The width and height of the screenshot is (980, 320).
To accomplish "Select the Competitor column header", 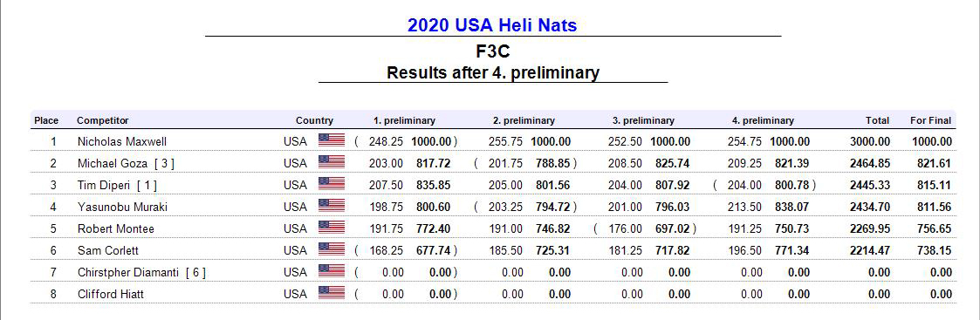I will tap(102, 120).
